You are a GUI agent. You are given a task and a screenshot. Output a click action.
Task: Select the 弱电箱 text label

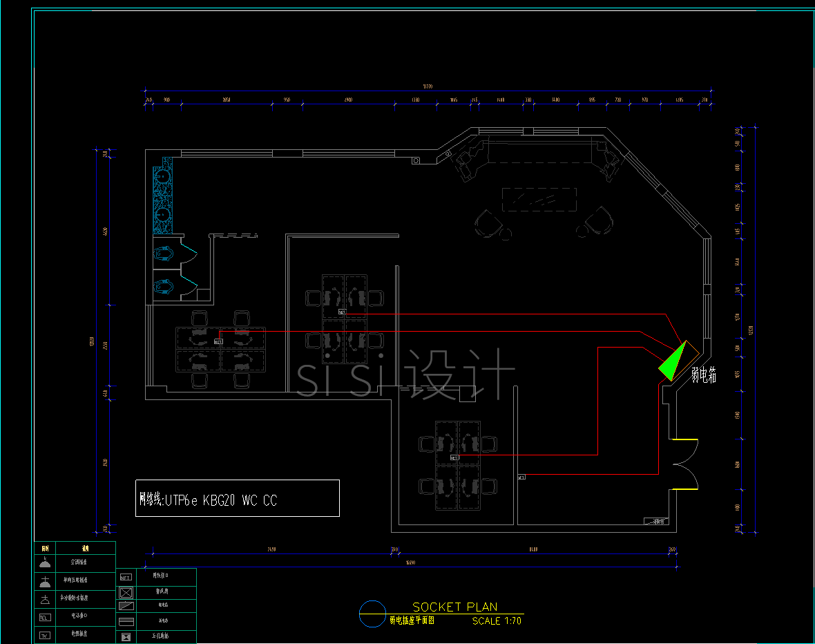pyautogui.click(x=703, y=375)
